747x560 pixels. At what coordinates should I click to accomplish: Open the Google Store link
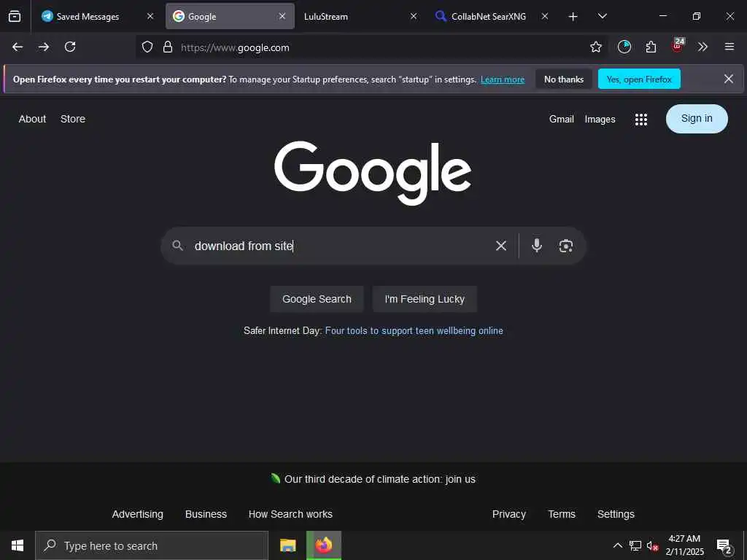coord(73,119)
